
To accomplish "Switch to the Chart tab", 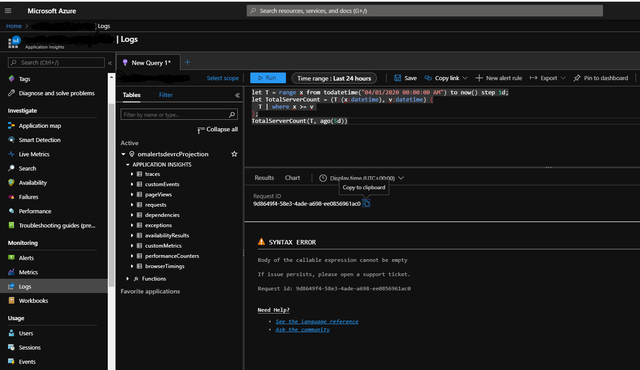I will (292, 178).
